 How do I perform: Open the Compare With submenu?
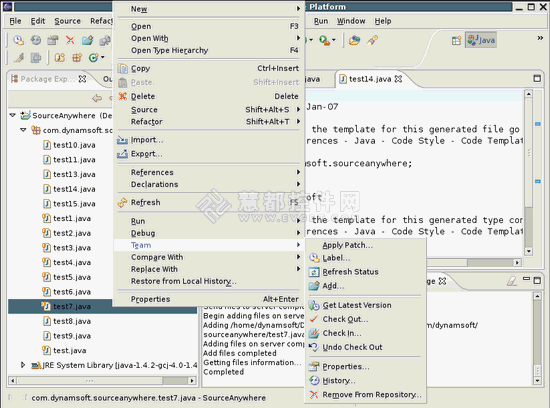[x=209, y=257]
